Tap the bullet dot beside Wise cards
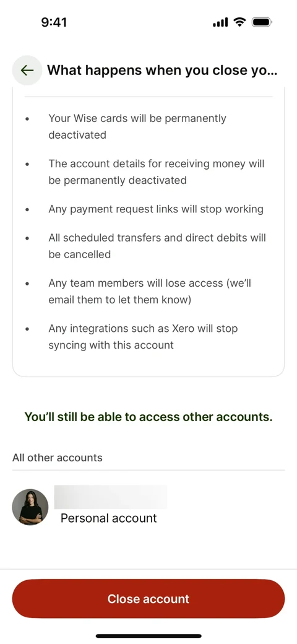Image resolution: width=297 pixels, height=644 pixels. click(27, 119)
